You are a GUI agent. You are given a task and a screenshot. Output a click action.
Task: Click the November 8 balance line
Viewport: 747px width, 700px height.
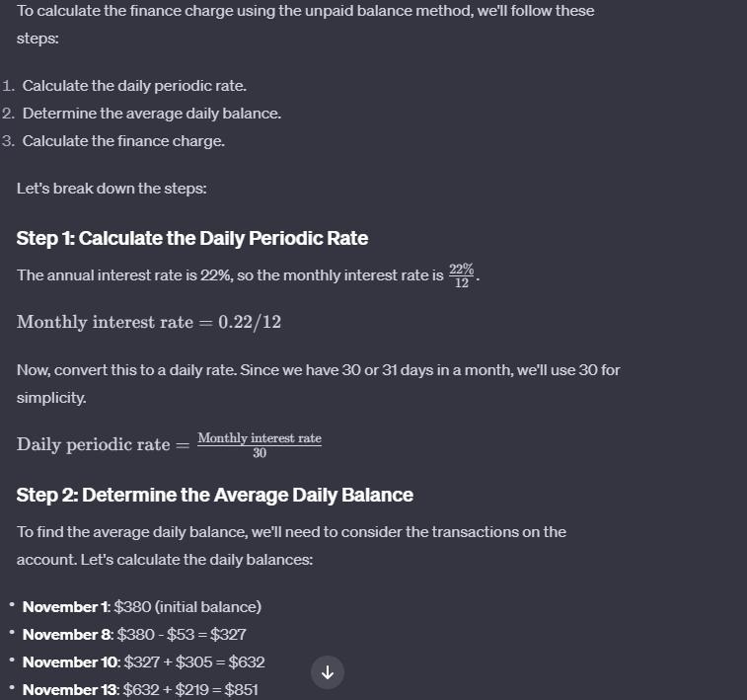click(x=134, y=635)
